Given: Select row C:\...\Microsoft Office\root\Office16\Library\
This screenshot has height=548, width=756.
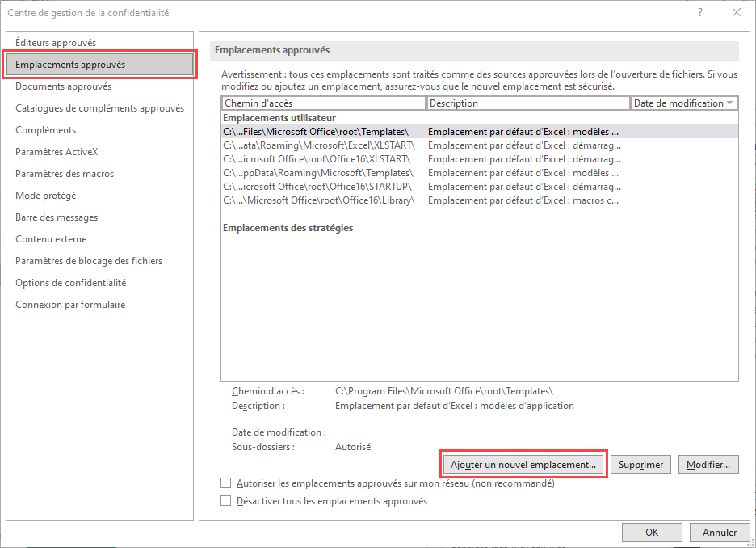Looking at the screenshot, I should pyautogui.click(x=480, y=200).
